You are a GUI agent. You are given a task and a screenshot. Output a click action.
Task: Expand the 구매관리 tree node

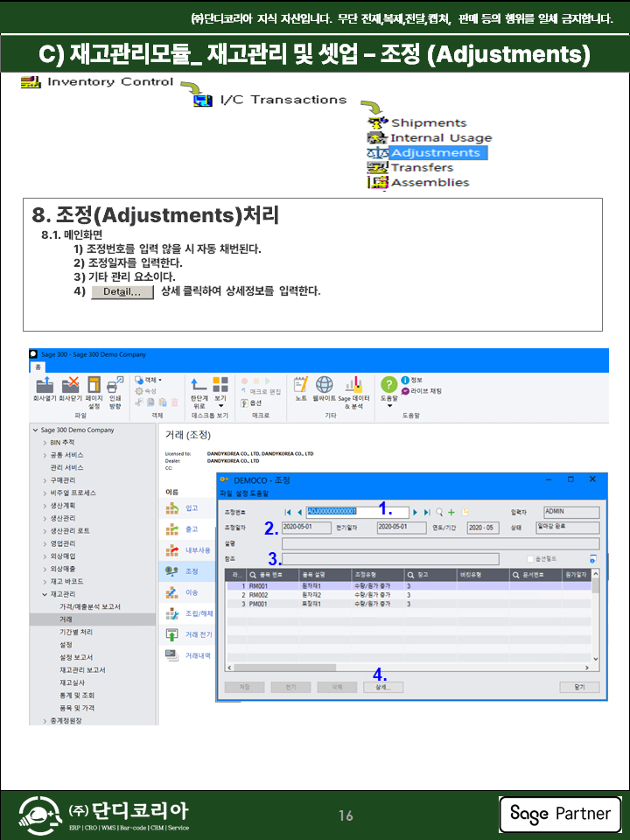(x=45, y=480)
